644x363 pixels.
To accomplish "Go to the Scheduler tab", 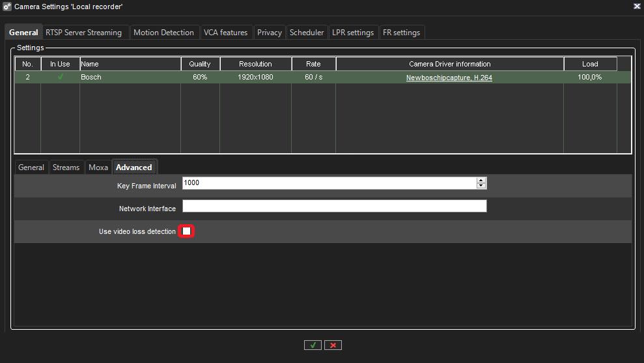I will [x=307, y=33].
